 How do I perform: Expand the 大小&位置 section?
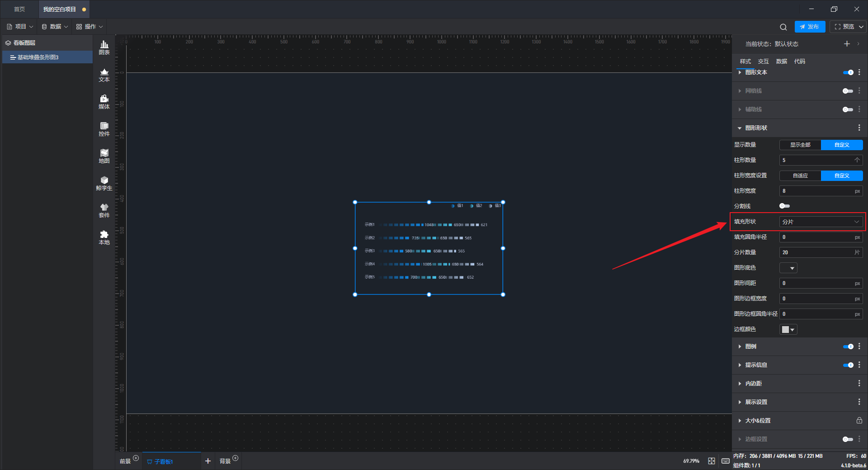point(740,421)
